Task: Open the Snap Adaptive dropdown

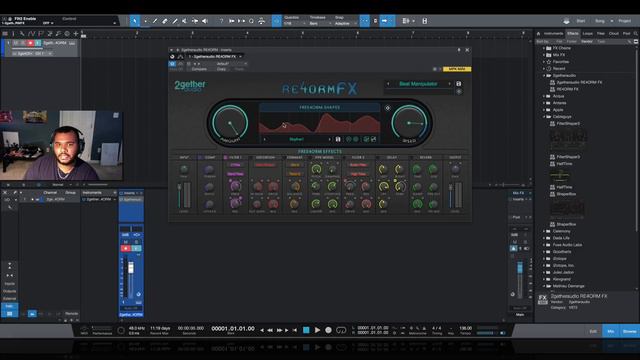Action: (x=345, y=24)
